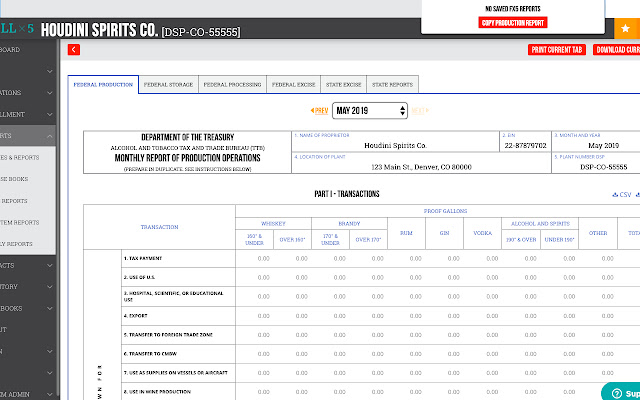Click the BRANDY column group header
This screenshot has width=640, height=400.
349,224
